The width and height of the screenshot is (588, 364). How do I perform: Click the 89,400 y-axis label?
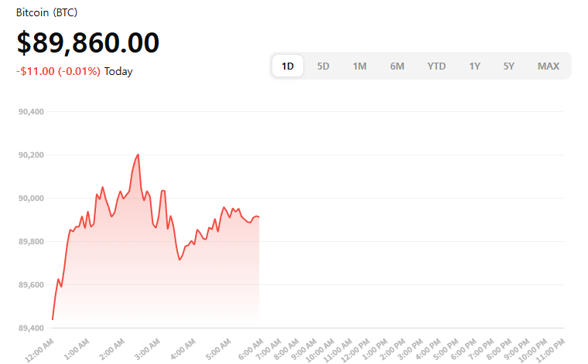coord(30,328)
